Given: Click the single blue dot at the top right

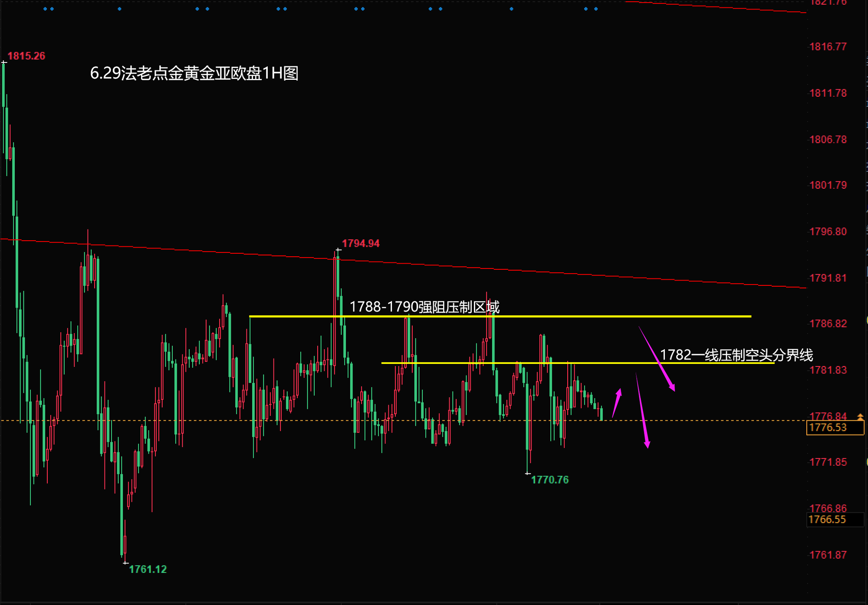Looking at the screenshot, I should [511, 9].
